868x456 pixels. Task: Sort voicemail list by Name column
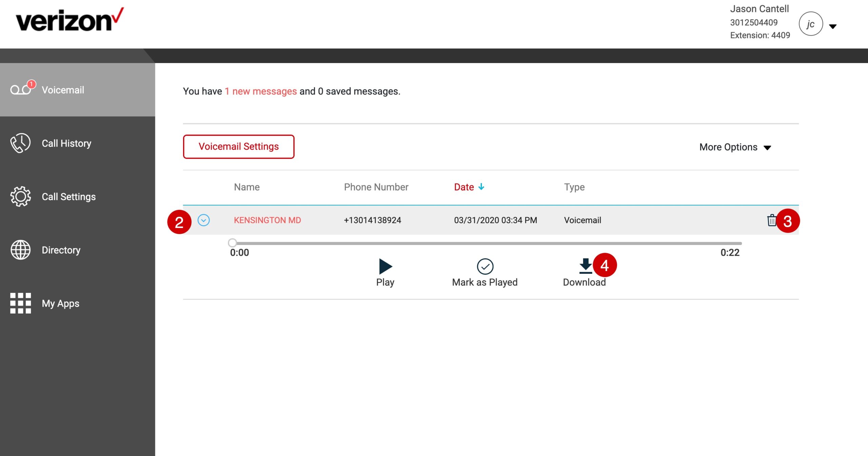[x=246, y=187]
